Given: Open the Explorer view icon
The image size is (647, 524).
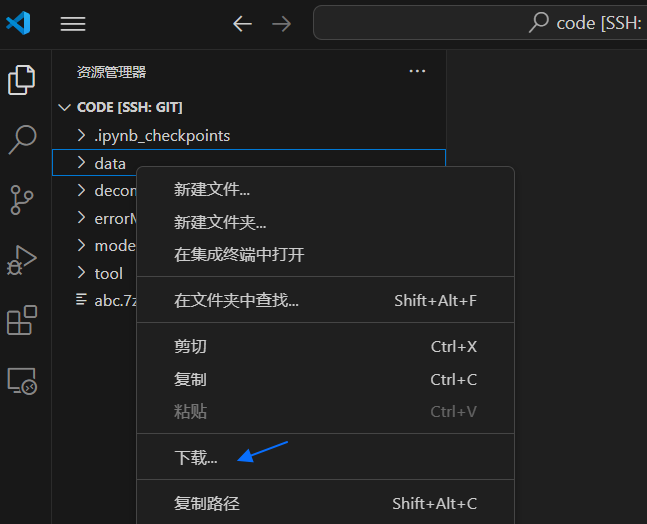Looking at the screenshot, I should 22,80.
